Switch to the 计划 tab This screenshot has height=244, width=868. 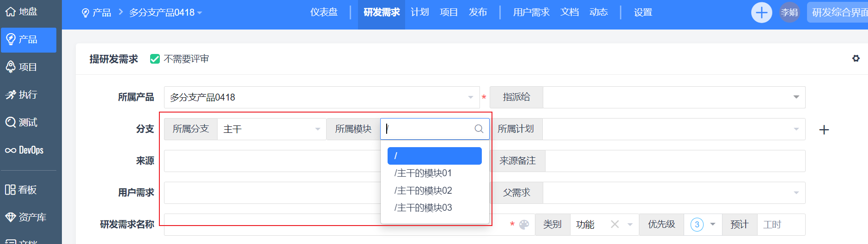tap(420, 12)
